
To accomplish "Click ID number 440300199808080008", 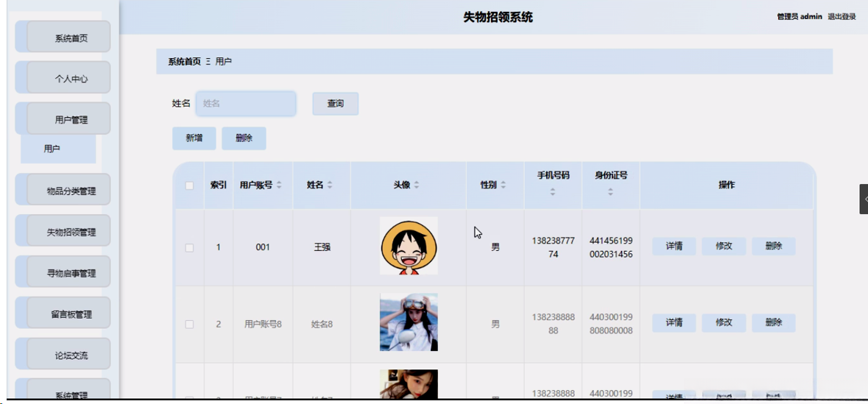I will coord(611,324).
